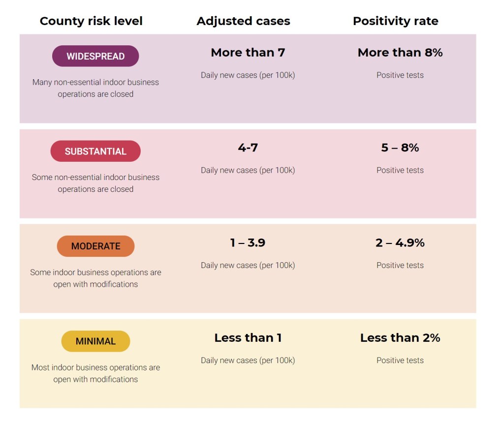Viewport: 504px width, 424px height.
Task: Select the MINIMAL risk level badge
Action: coord(95,341)
